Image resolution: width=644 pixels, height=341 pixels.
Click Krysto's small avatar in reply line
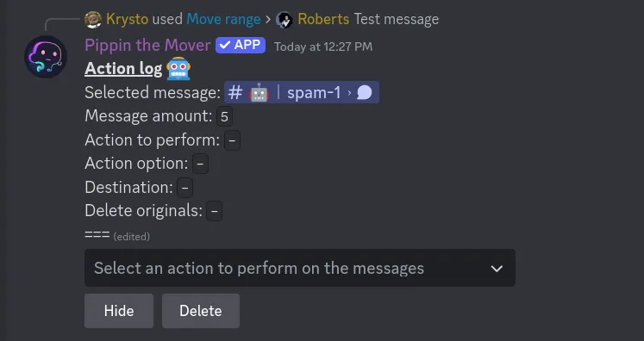[x=93, y=20]
